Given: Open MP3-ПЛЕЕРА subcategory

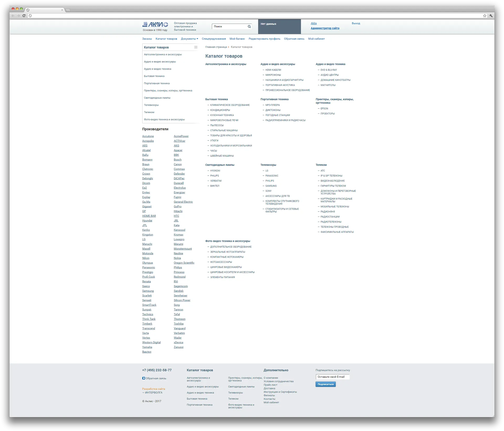Looking at the screenshot, I should tap(272, 105).
